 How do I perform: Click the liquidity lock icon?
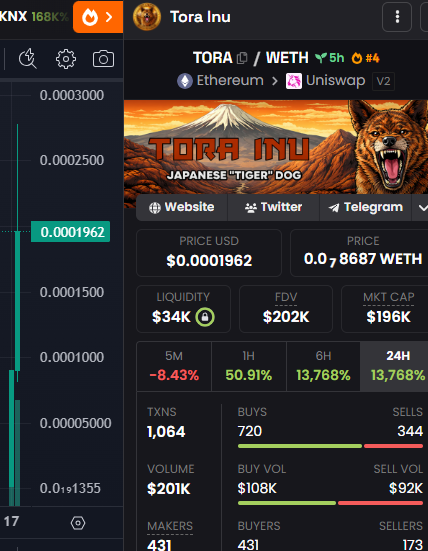pos(205,317)
